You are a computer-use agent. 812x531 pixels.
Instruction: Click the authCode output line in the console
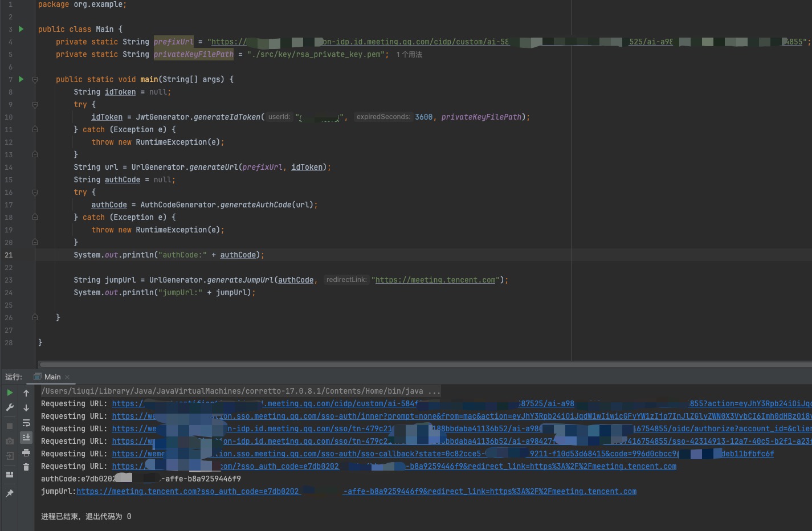point(141,479)
